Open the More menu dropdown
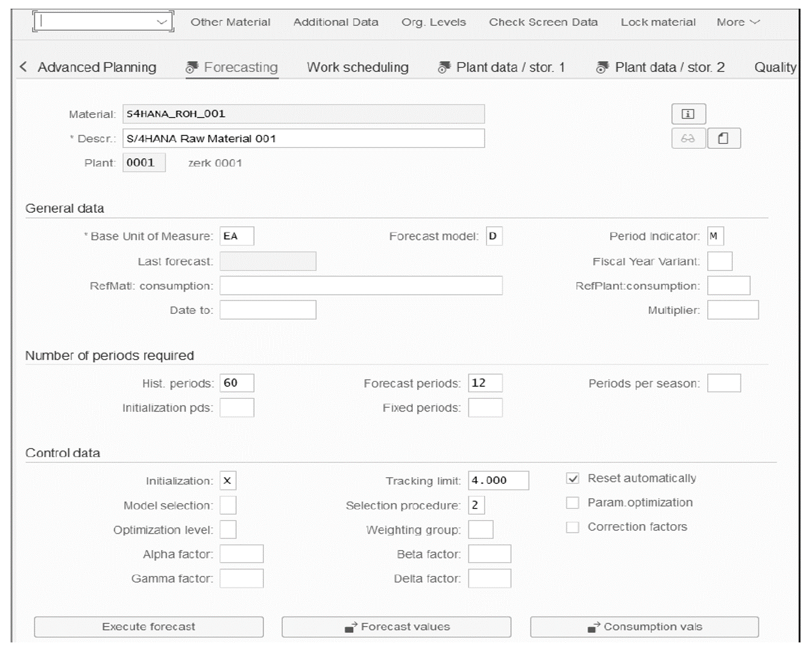Image resolution: width=812 pixels, height=650 pixels. [x=737, y=22]
